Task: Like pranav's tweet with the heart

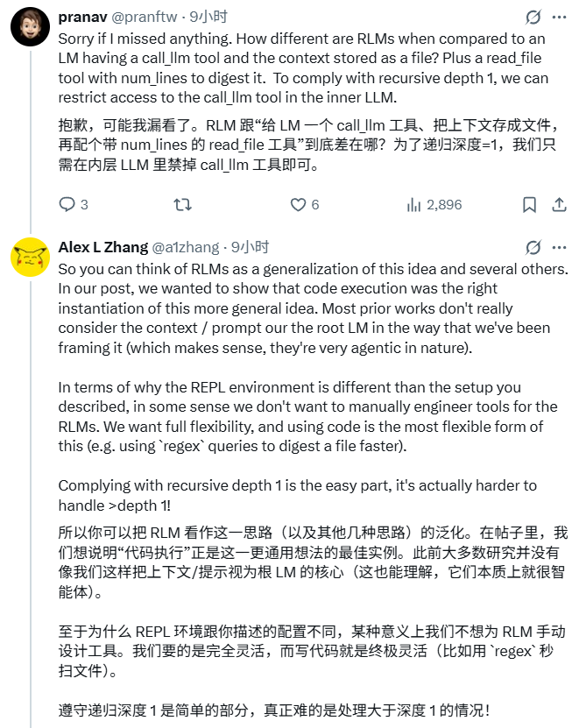Action: 298,205
